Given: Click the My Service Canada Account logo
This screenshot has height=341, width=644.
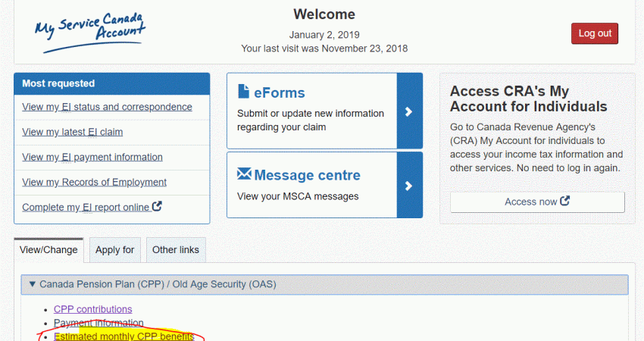Looking at the screenshot, I should 90,32.
